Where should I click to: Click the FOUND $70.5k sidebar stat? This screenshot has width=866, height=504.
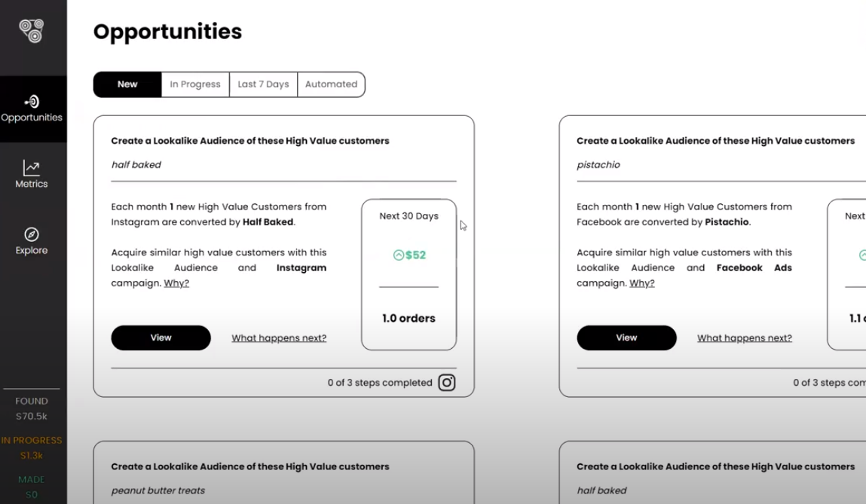32,408
